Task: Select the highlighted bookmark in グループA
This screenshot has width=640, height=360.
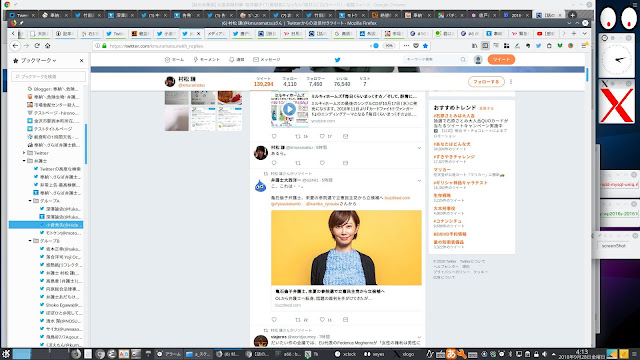Action: point(46,225)
